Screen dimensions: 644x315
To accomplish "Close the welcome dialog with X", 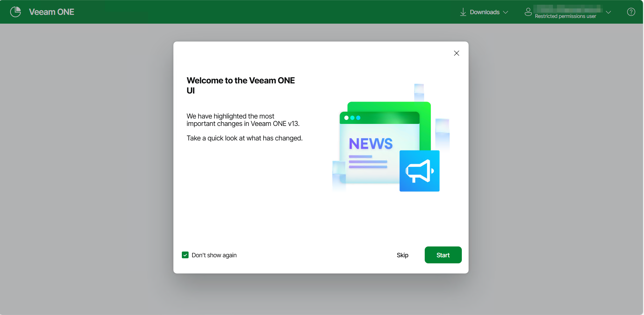I will tap(456, 53).
